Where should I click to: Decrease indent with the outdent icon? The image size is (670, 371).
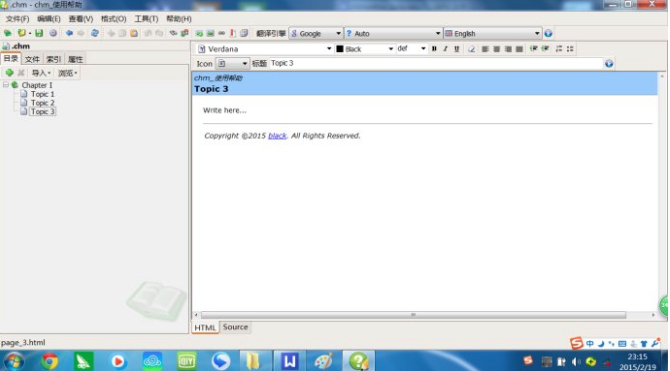533,49
